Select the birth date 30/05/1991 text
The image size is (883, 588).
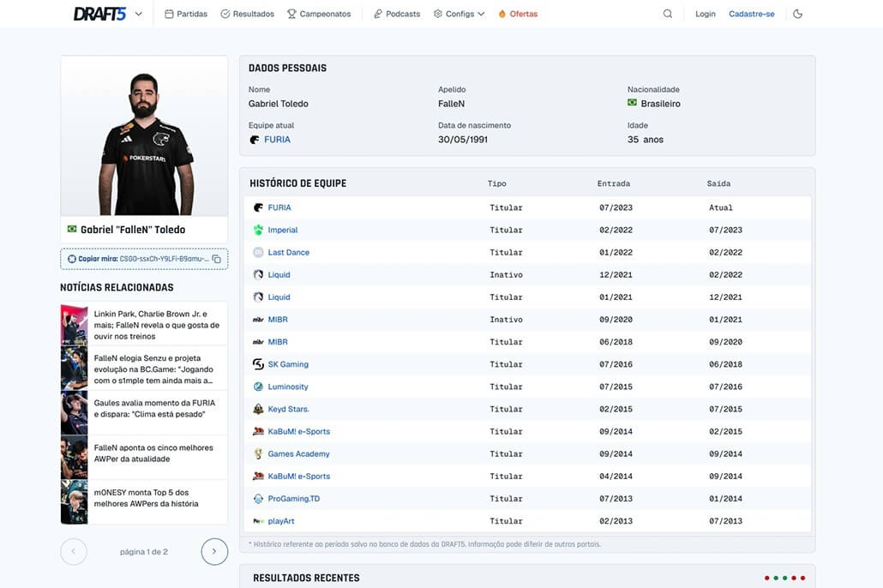(x=463, y=140)
